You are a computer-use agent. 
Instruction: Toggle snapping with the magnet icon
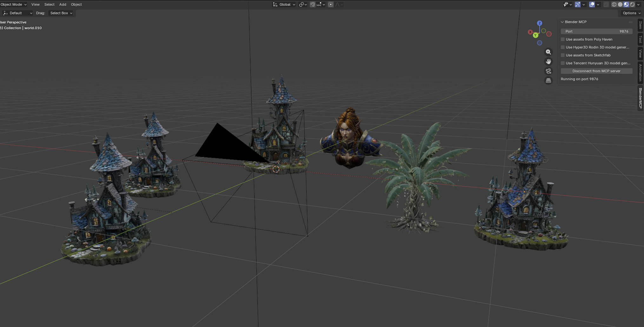(313, 4)
